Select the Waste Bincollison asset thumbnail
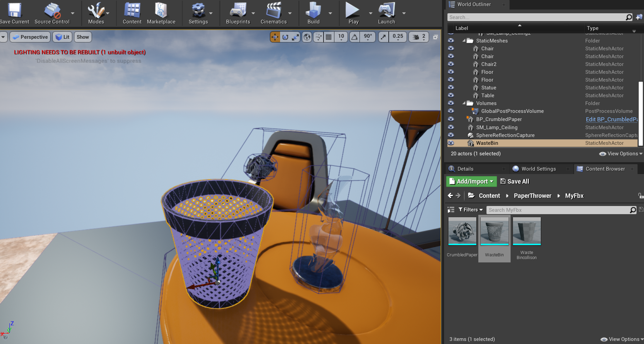Image resolution: width=644 pixels, height=344 pixels. point(527,231)
